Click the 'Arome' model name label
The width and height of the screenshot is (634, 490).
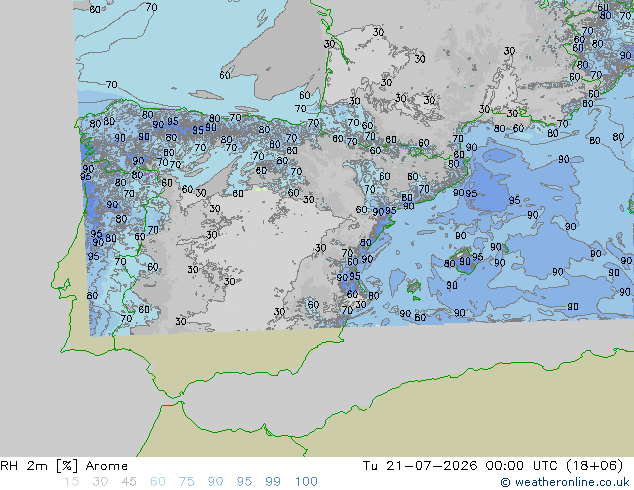point(107,466)
